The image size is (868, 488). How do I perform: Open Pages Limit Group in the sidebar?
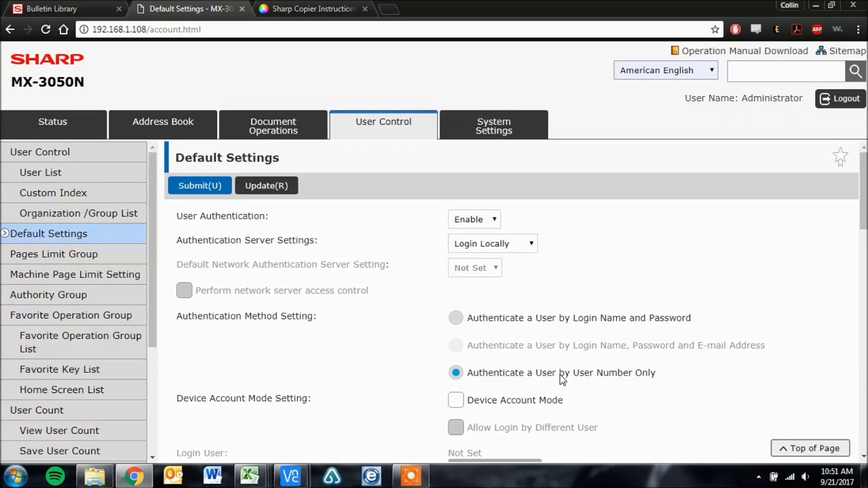tap(73, 253)
